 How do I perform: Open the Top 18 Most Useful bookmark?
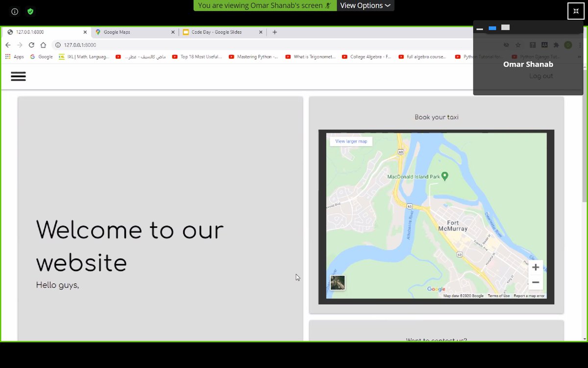197,57
